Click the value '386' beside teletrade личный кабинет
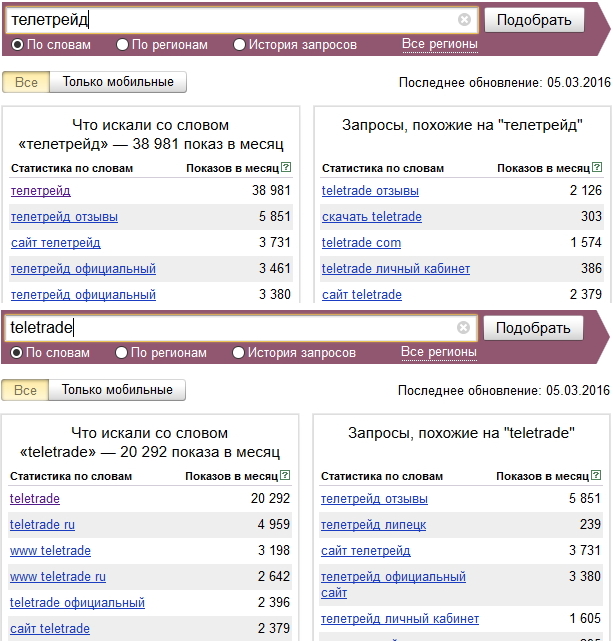Screen dimensions: 613x641 click(x=591, y=268)
